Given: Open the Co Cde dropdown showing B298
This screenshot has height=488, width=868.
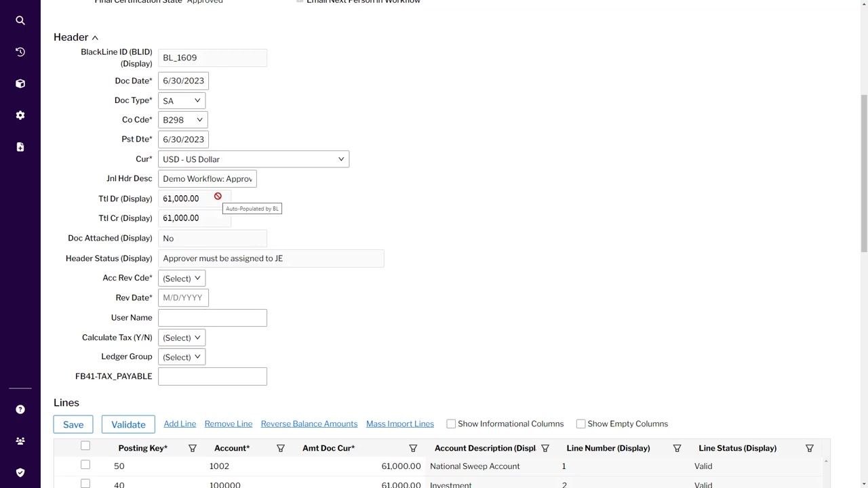Looking at the screenshot, I should 183,120.
